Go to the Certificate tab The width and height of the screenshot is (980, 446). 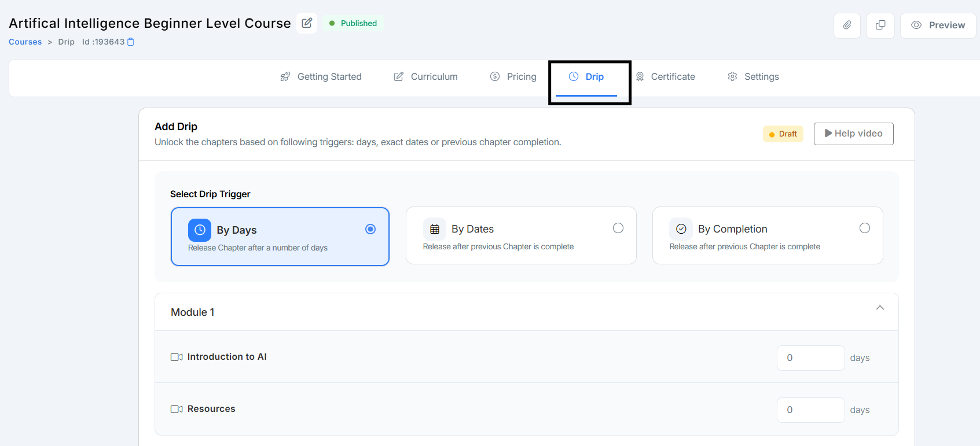tap(666, 77)
